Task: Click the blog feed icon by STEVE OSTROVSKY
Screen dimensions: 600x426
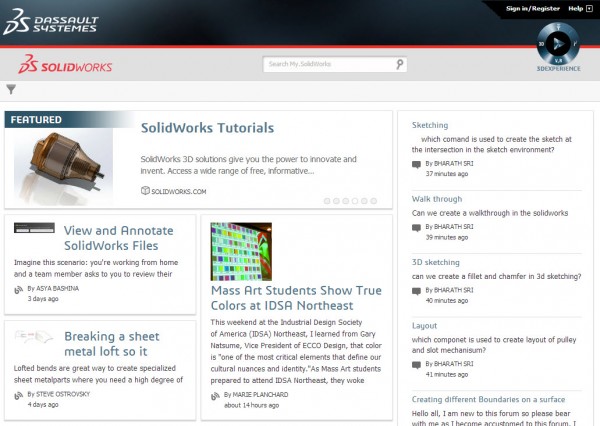Action: click(x=18, y=396)
